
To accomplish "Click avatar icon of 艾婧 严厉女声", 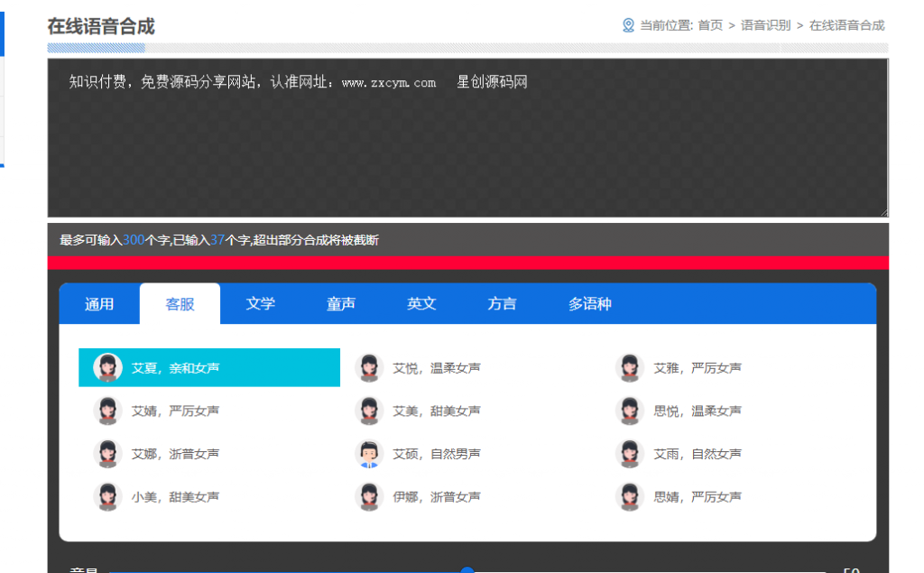I will pyautogui.click(x=108, y=411).
